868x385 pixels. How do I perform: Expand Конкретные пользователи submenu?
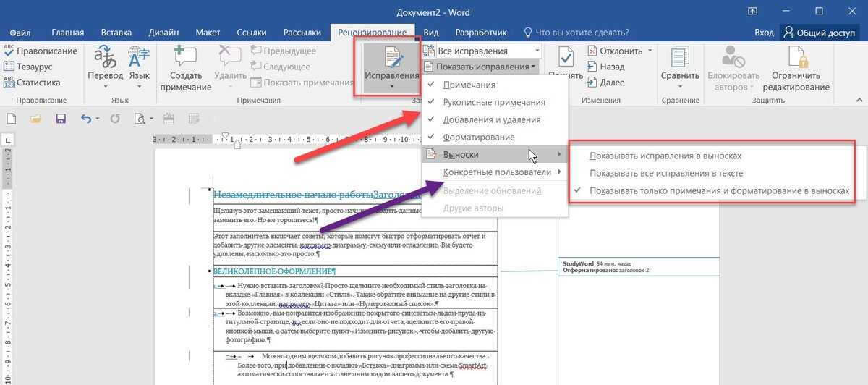(495, 172)
